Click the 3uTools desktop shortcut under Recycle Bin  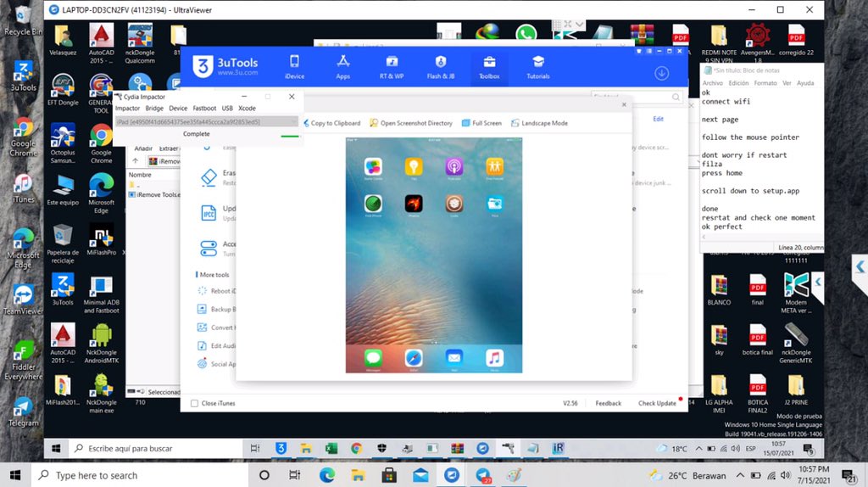pyautogui.click(x=23, y=76)
